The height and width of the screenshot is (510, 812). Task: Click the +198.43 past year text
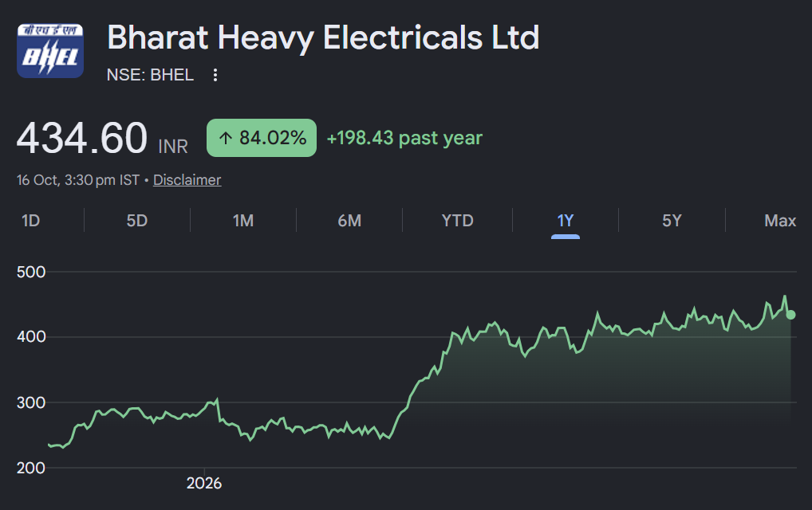click(x=404, y=138)
